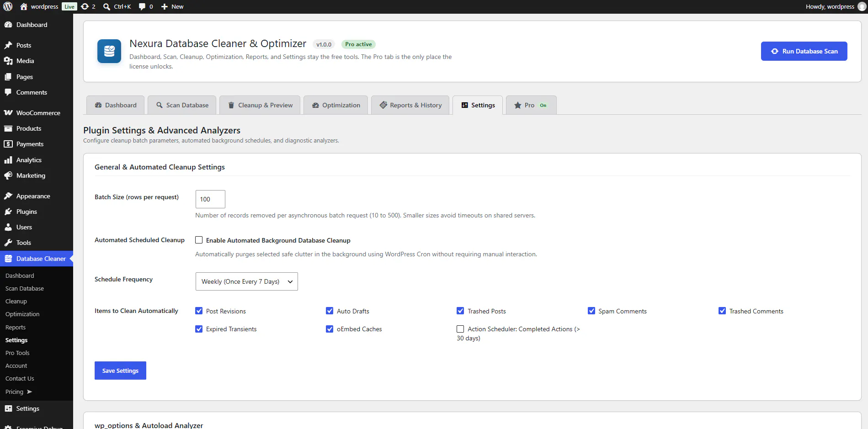Viewport: 868px width, 429px height.
Task: Switch to the Cleanup & Preview tab
Action: coord(260,105)
